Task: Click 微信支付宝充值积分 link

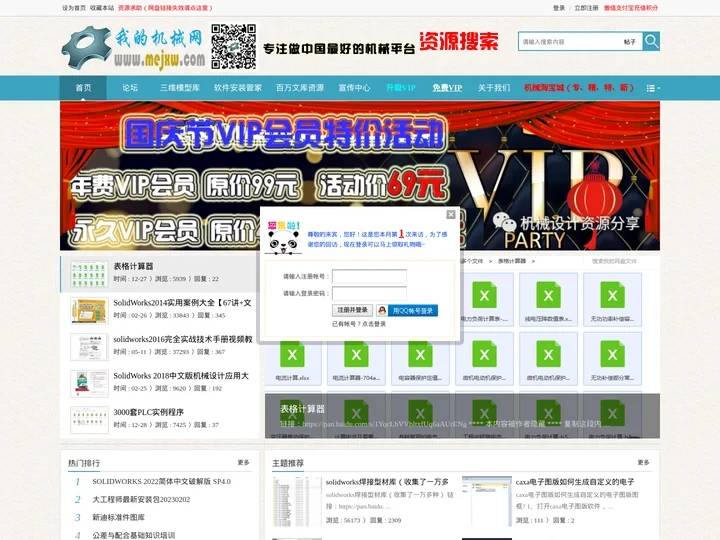Action: click(631, 8)
